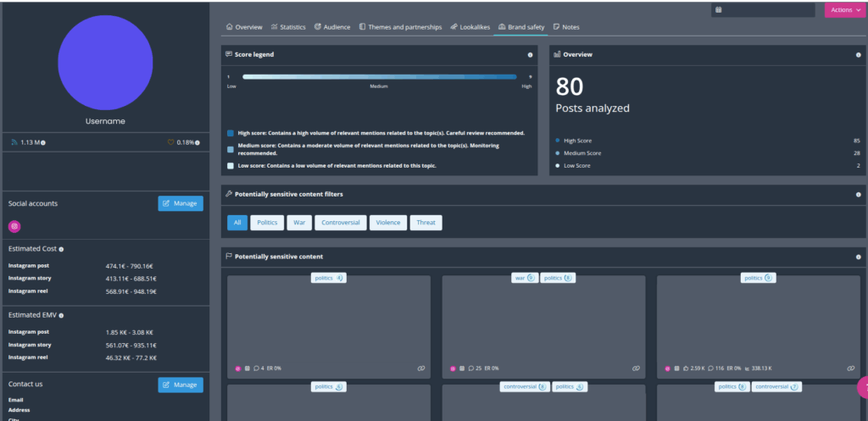Click info icon beside Estimated Cost
Viewport: 868px width, 421px height.
coord(61,249)
